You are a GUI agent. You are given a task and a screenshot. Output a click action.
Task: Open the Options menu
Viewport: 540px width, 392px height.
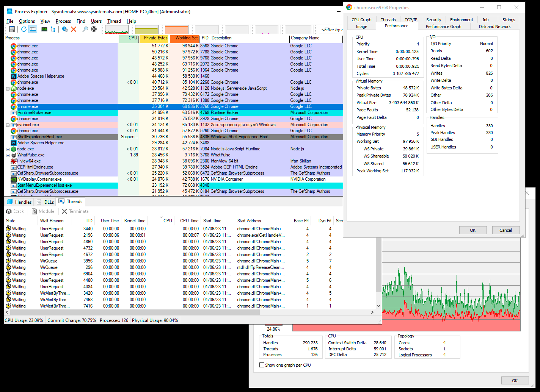27,21
